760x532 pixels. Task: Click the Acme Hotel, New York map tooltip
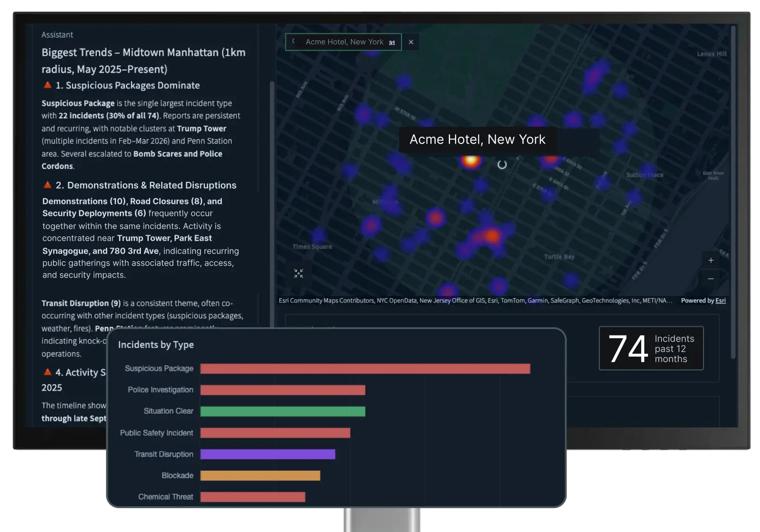[477, 139]
